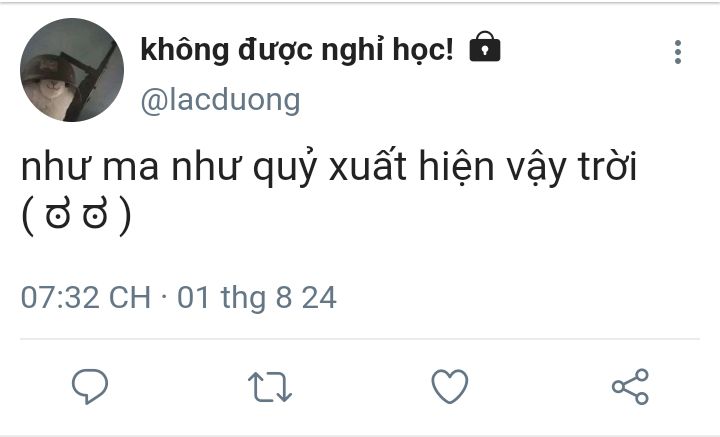Tap 'vậy trời' at the tweet's end
Viewport: 720px width, 437px height.
(572, 167)
